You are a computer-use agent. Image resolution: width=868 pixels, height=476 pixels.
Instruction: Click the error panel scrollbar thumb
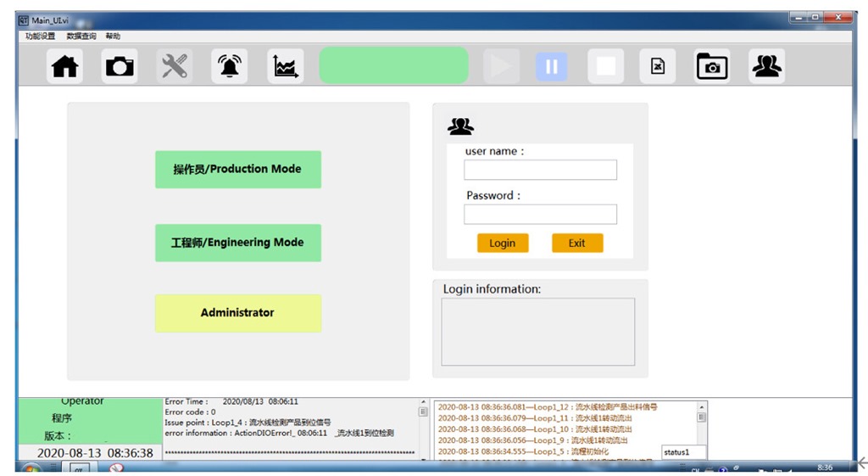(x=424, y=412)
